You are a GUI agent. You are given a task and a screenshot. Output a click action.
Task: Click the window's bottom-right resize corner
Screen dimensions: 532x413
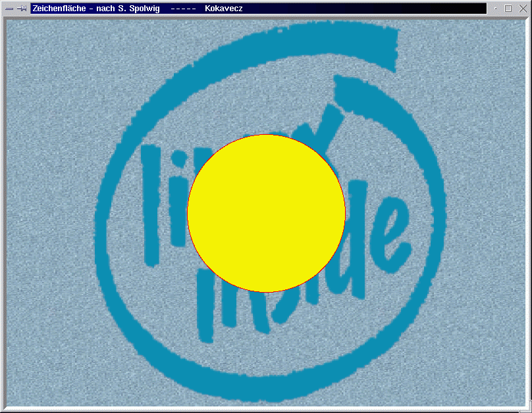tap(527, 408)
